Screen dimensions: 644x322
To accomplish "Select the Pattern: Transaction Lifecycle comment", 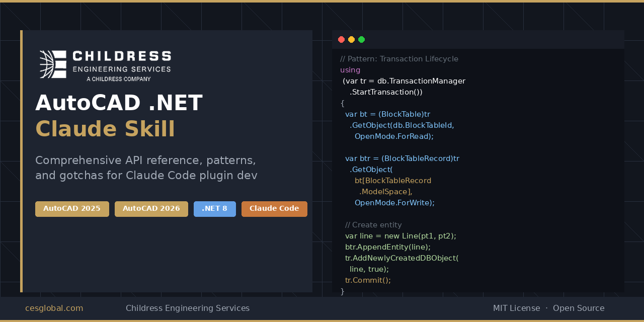I will (x=399, y=59).
